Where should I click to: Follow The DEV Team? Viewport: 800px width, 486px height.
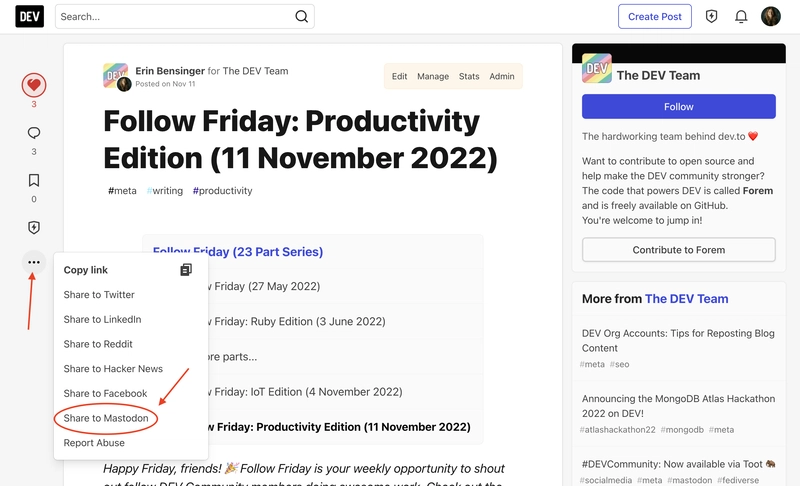[679, 107]
